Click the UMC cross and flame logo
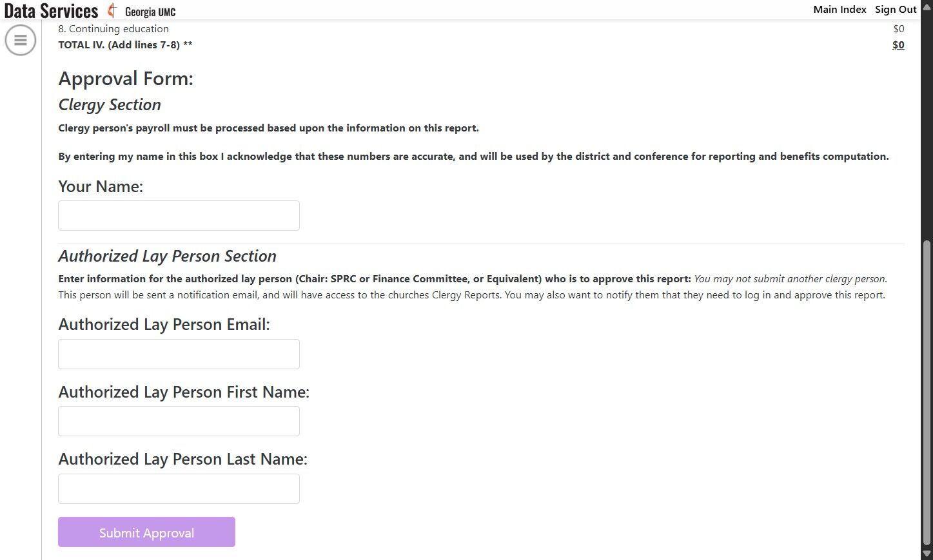This screenshot has height=560, width=933. [112, 10]
